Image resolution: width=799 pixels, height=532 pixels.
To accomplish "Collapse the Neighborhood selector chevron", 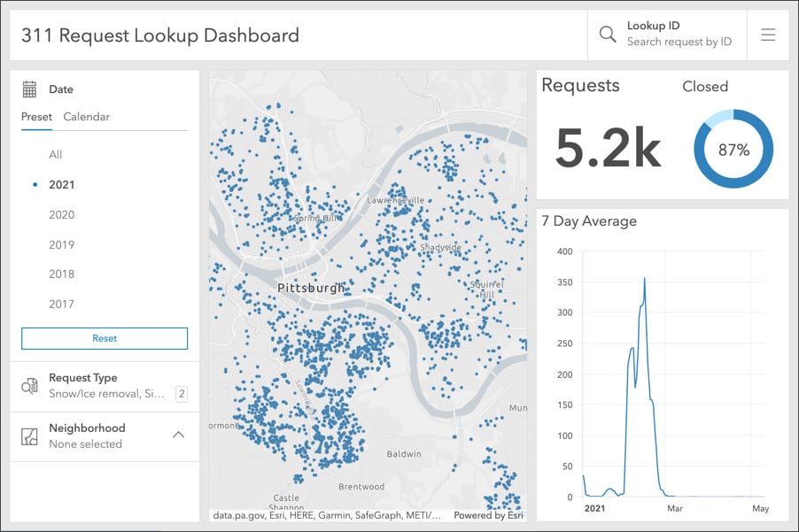I will pos(178,435).
